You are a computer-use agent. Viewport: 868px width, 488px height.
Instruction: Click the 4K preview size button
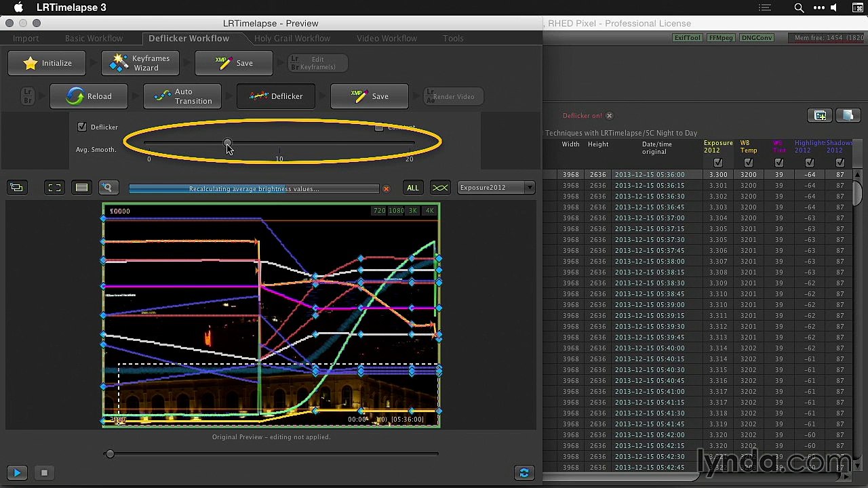pyautogui.click(x=429, y=211)
